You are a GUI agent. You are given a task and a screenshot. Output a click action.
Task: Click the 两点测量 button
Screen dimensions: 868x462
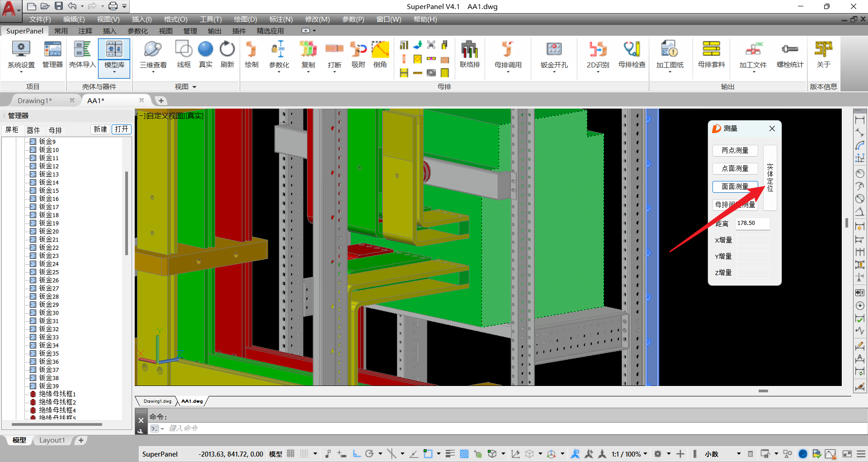coord(735,150)
